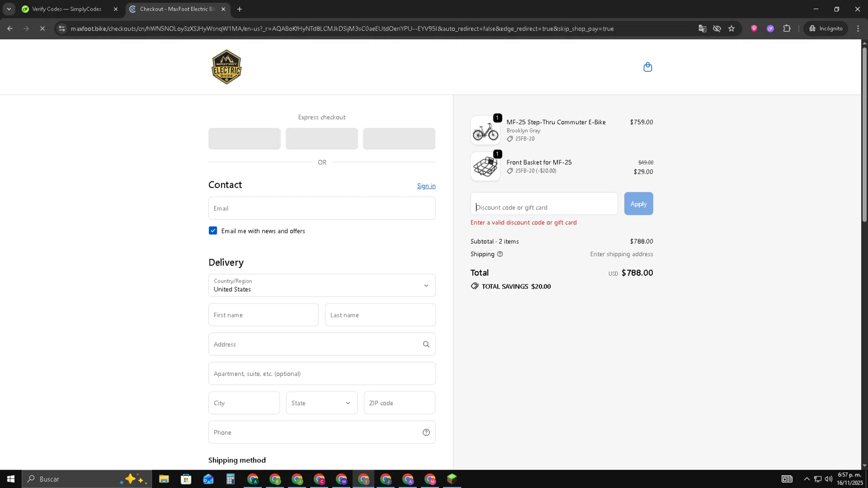This screenshot has height=488, width=868.
Task: Click the Last name field
Action: tap(380, 315)
